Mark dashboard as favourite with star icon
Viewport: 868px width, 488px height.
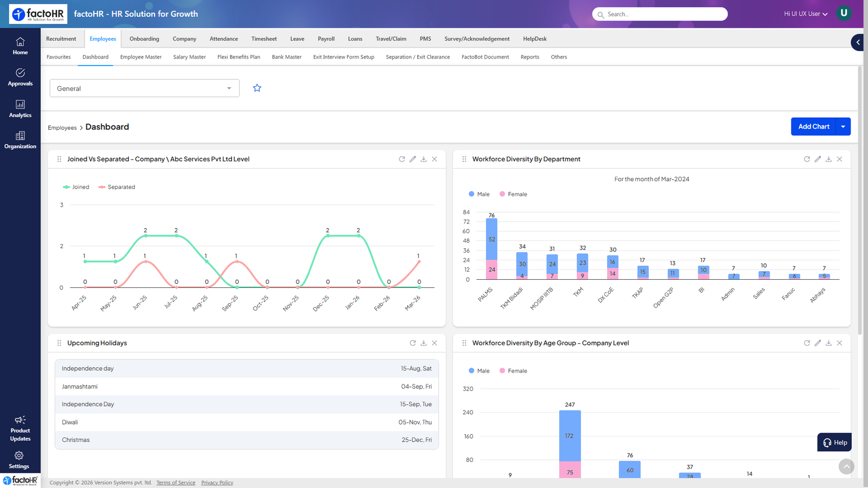257,88
